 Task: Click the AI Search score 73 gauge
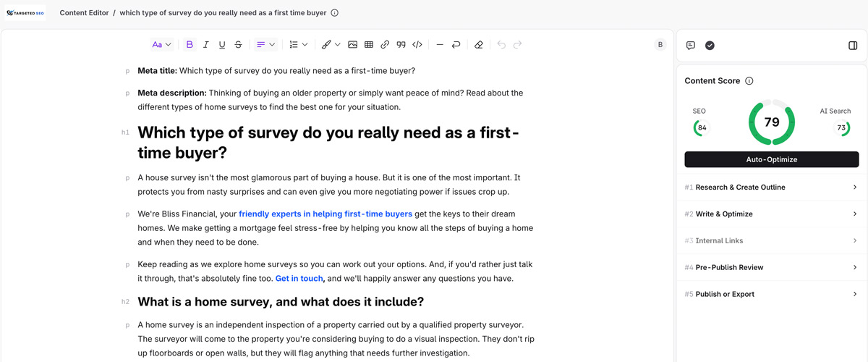841,128
